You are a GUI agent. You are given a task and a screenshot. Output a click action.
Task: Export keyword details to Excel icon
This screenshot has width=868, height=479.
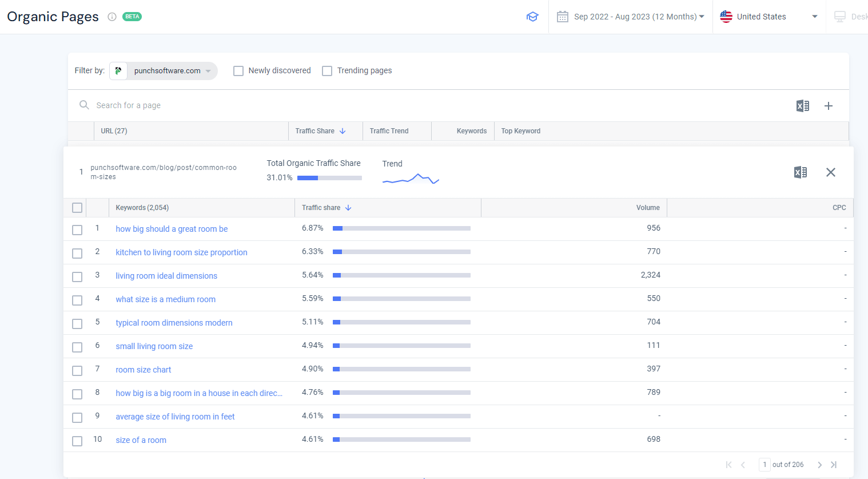coord(801,172)
